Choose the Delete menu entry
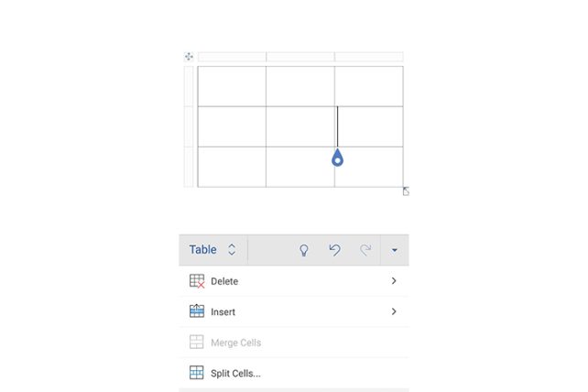The height and width of the screenshot is (392, 588). click(224, 281)
